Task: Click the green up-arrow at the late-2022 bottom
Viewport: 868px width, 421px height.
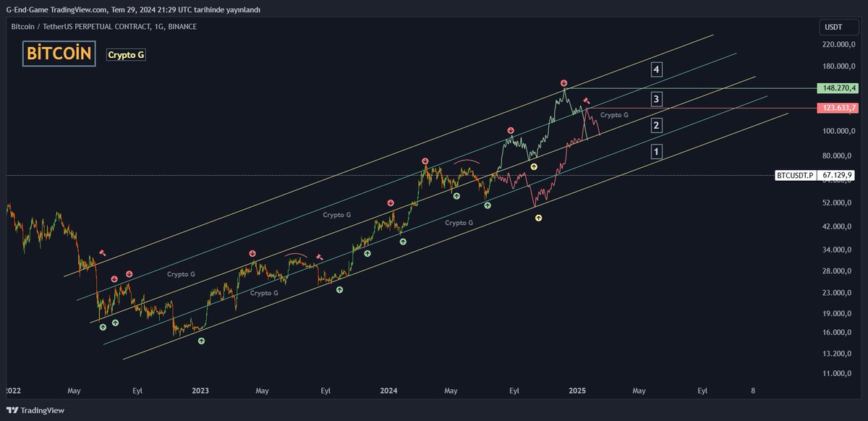Action: [201, 341]
